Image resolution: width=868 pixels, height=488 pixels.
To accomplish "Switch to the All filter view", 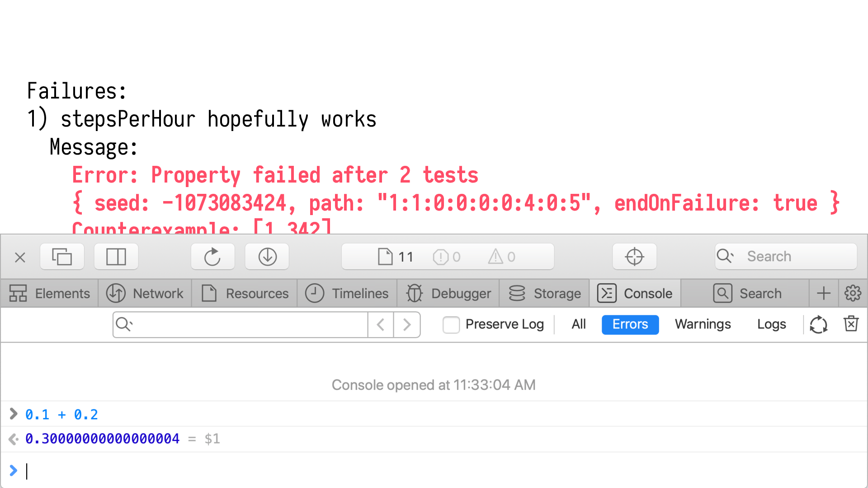I will (578, 324).
